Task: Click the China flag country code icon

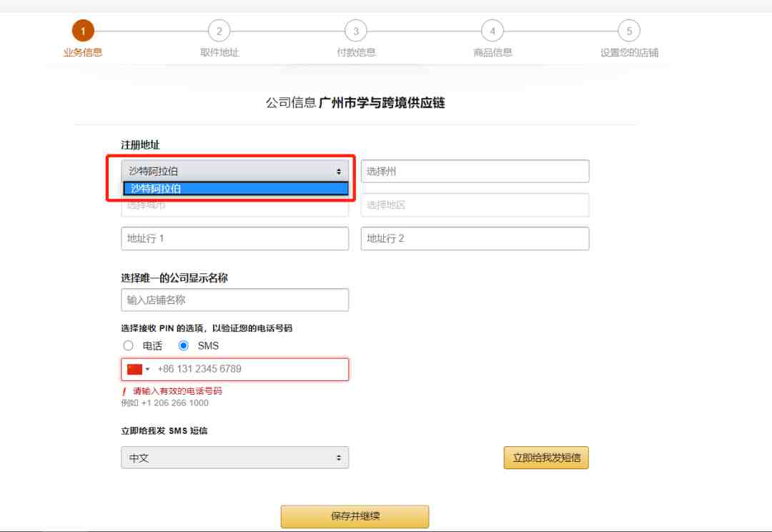Action: [134, 369]
